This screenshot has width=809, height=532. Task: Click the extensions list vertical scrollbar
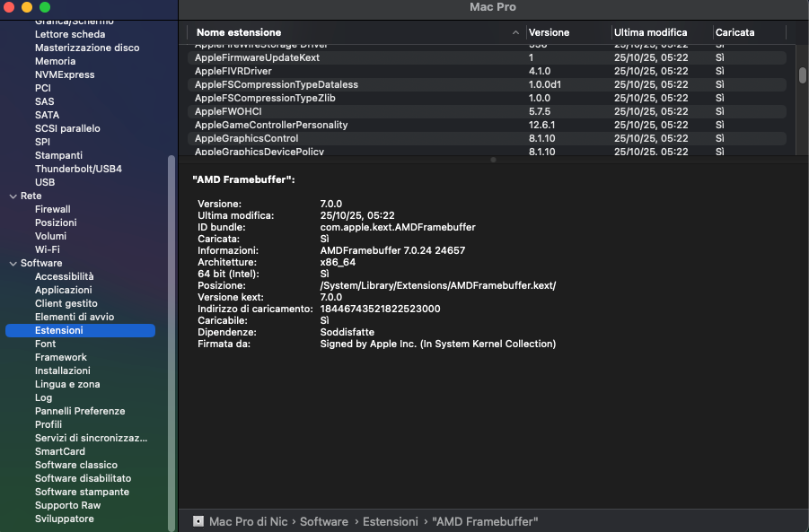(x=803, y=75)
